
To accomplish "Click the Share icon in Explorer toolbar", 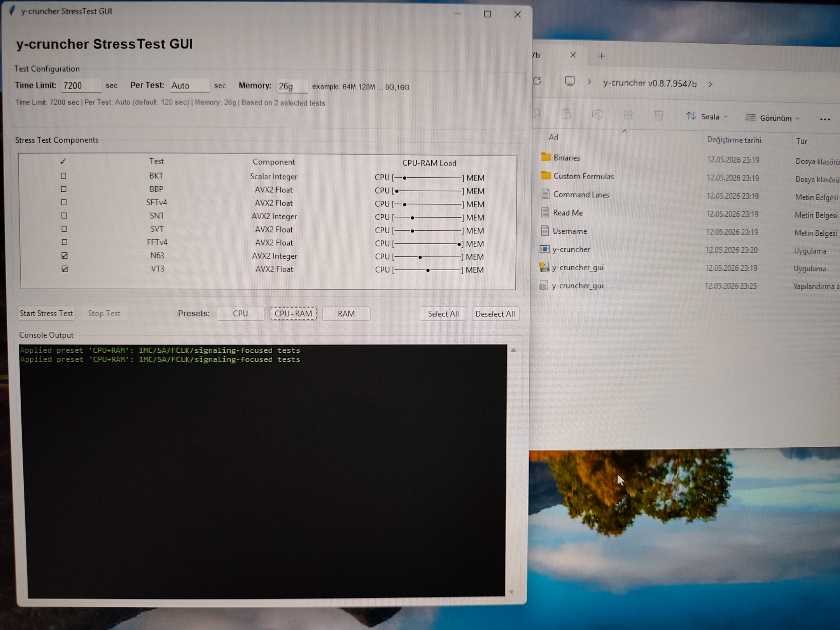I will tap(628, 115).
